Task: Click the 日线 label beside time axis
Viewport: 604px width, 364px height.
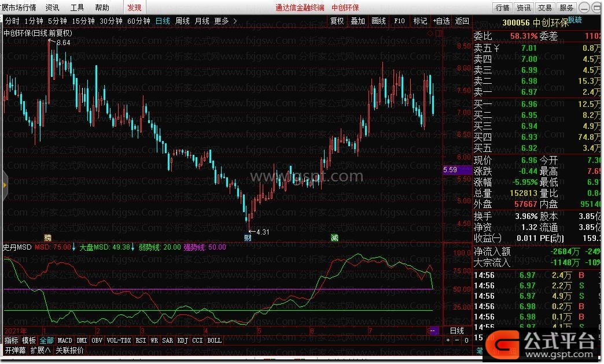Action: pyautogui.click(x=457, y=330)
